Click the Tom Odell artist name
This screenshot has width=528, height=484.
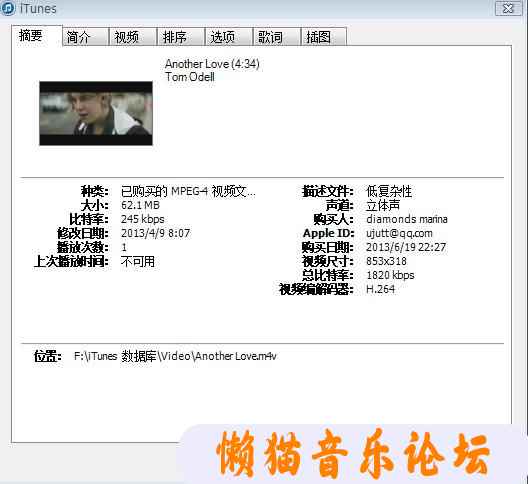click(x=190, y=77)
